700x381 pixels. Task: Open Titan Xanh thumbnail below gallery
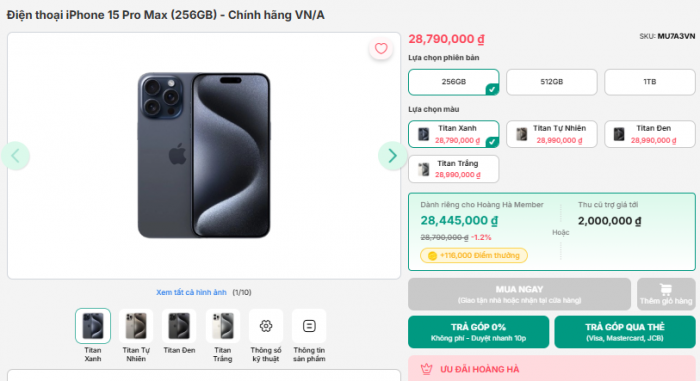pyautogui.click(x=93, y=326)
